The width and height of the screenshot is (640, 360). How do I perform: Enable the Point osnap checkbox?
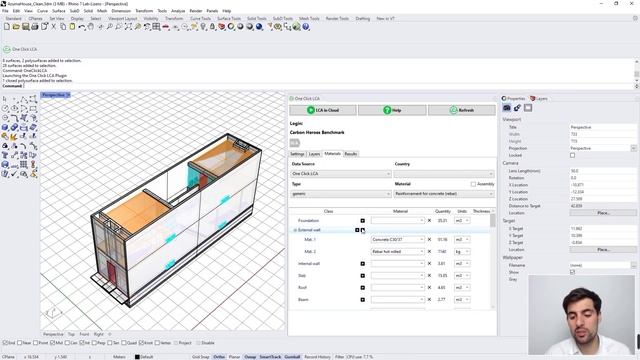[x=36, y=343]
